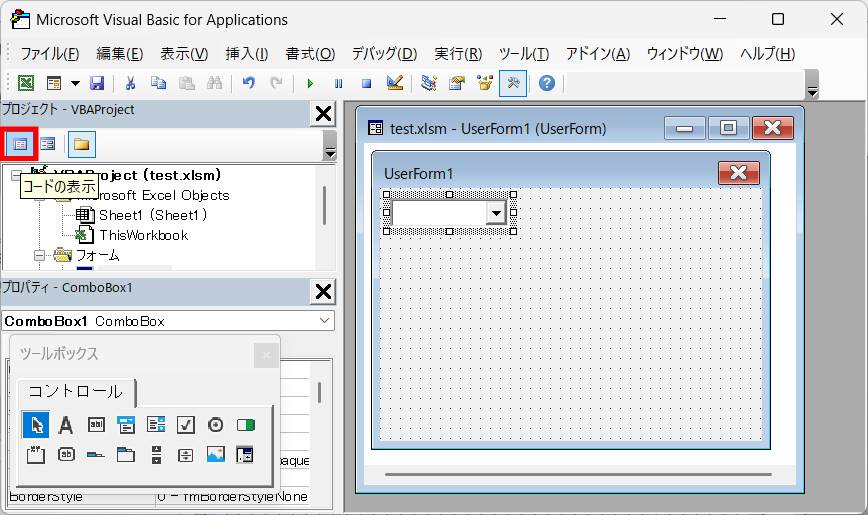Choose the TextBox control in toolbox
The image size is (868, 515).
(96, 425)
